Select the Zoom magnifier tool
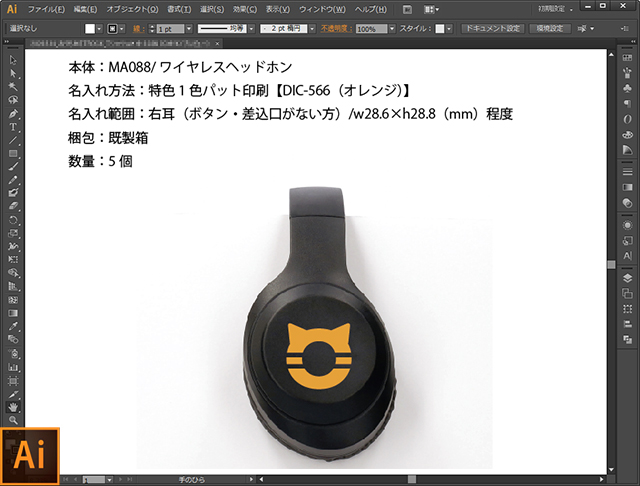 (x=13, y=420)
